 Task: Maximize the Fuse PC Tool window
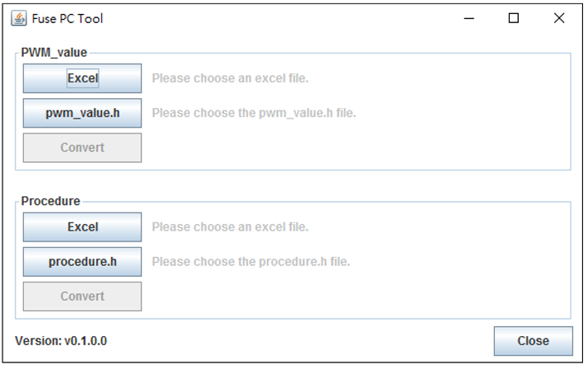pyautogui.click(x=514, y=18)
